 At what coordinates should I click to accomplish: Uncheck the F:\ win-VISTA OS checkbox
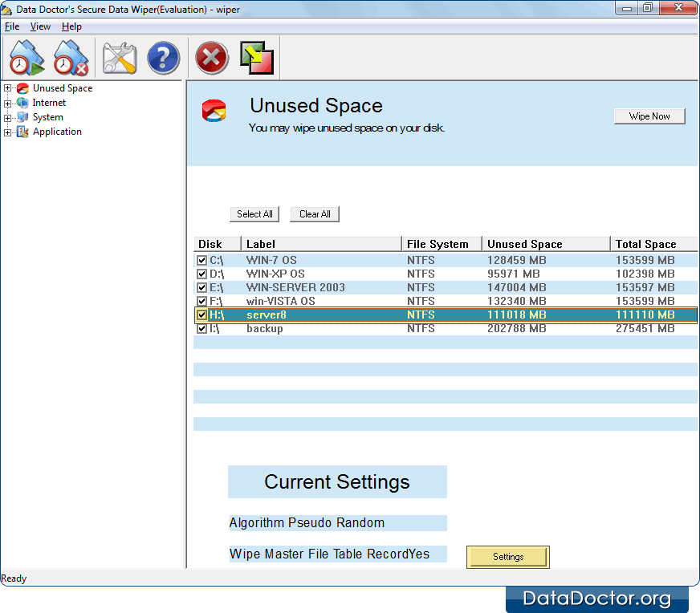(x=201, y=301)
